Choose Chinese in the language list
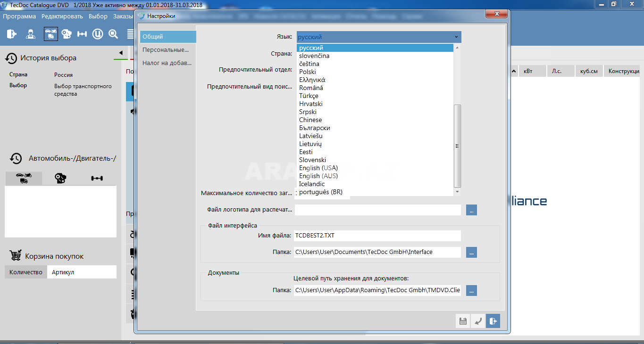 click(x=375, y=120)
